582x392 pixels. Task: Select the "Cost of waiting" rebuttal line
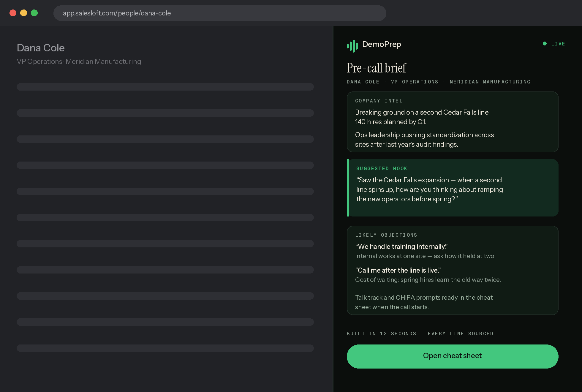click(428, 280)
